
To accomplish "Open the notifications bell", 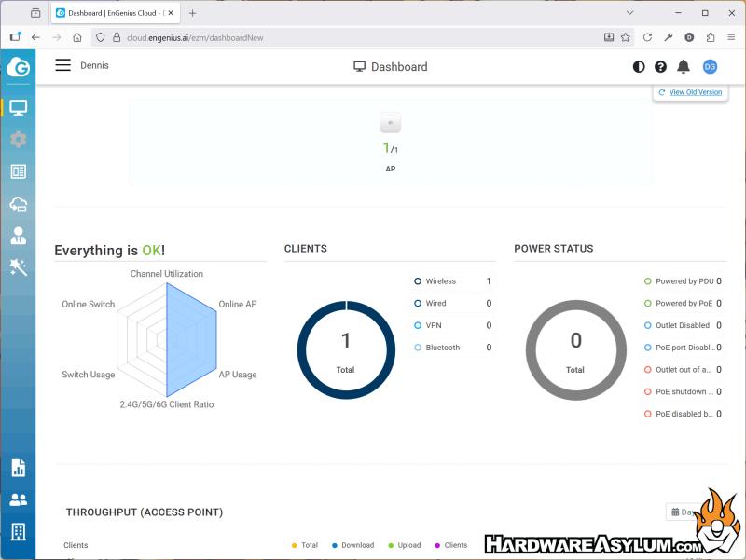I will click(684, 67).
